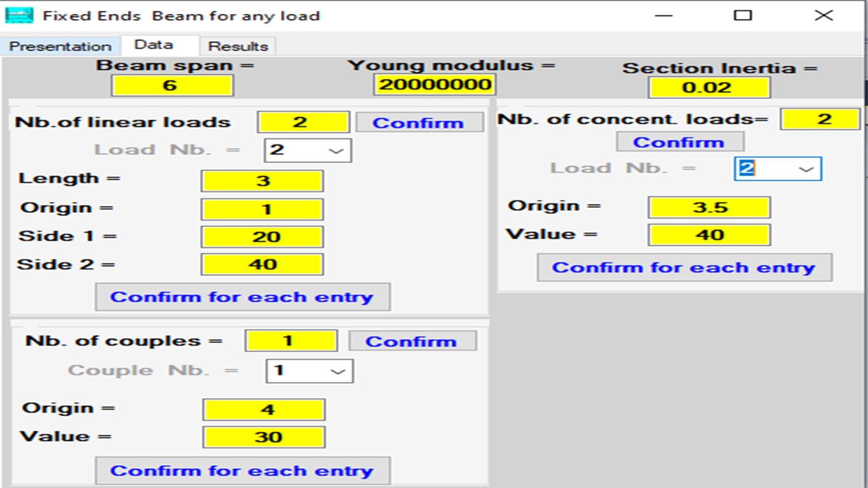Click the 'Nb. of concent. loads=' label
This screenshot has height=488, width=868.
633,119
